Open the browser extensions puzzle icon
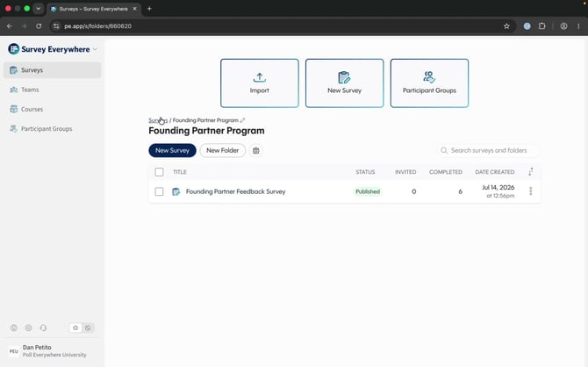The width and height of the screenshot is (588, 367). 541,25
